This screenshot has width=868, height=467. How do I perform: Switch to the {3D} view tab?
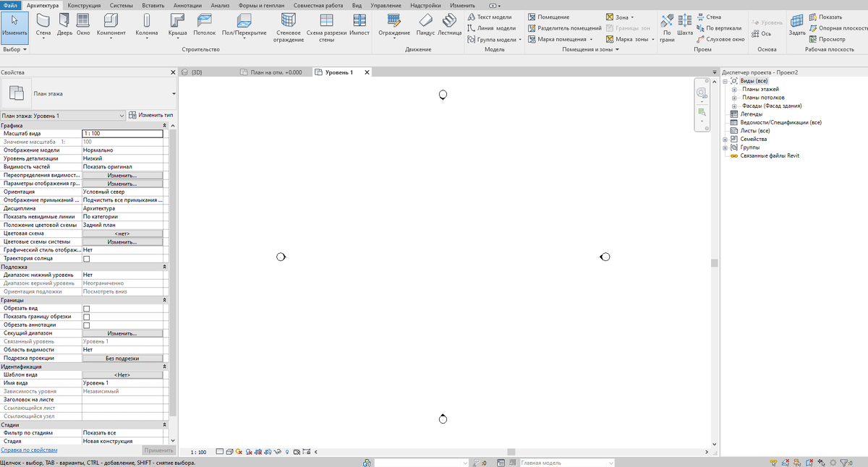pyautogui.click(x=197, y=72)
